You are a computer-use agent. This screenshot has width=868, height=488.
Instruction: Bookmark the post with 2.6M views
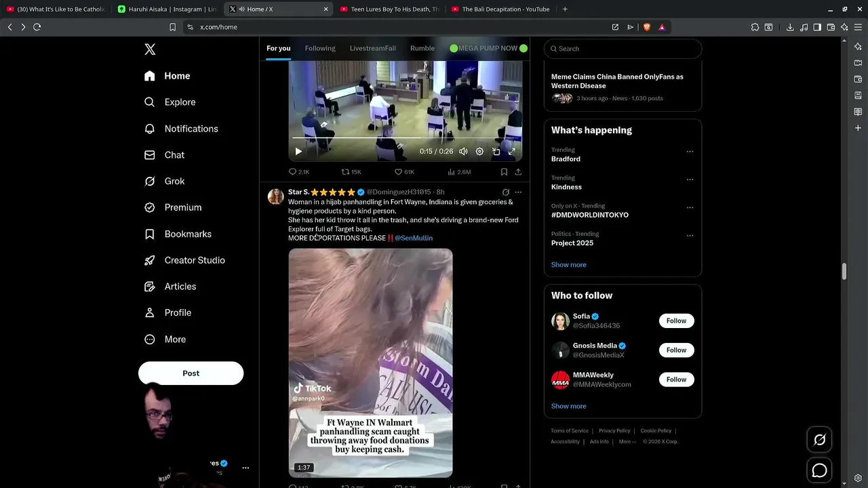pos(504,172)
